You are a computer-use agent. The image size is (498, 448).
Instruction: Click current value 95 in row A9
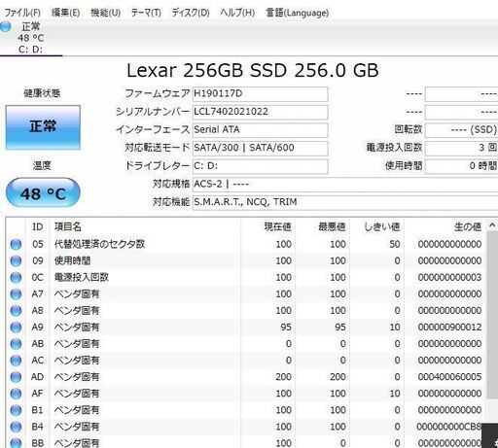[286, 327]
